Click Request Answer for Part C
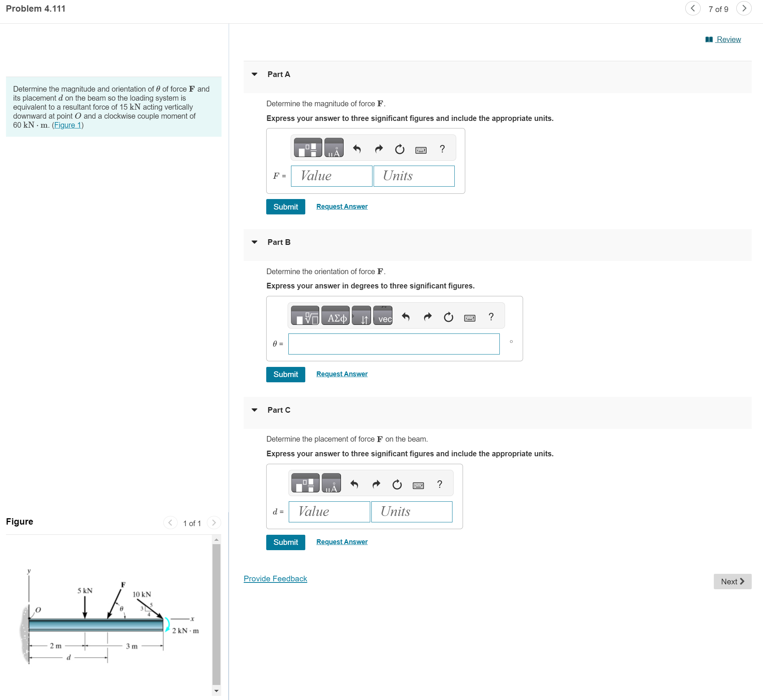Viewport: 763px width, 700px height. pyautogui.click(x=342, y=542)
